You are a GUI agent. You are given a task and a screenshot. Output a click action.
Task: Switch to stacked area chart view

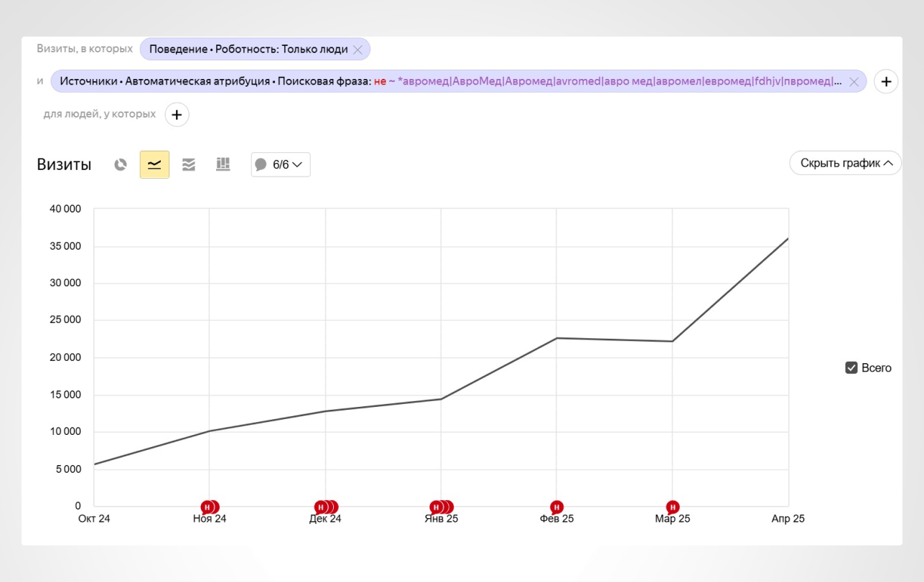189,164
